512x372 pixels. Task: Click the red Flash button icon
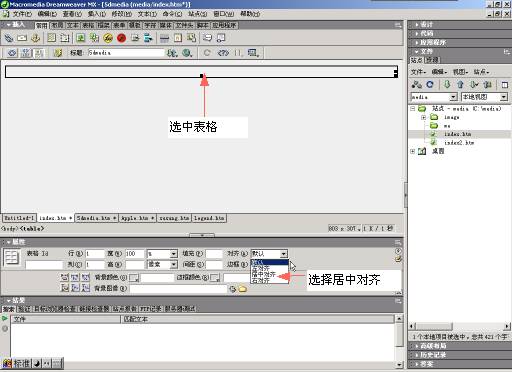click(x=122, y=38)
